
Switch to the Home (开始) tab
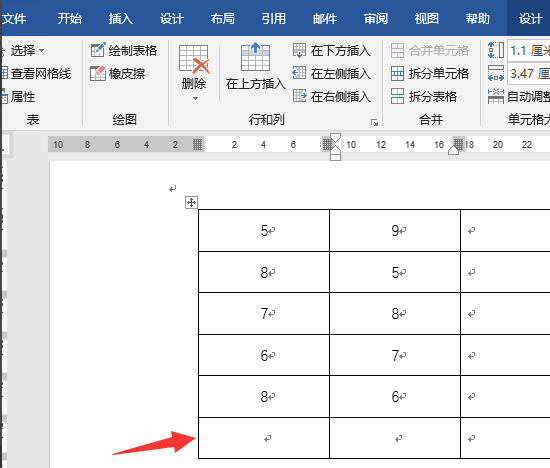coord(69,18)
